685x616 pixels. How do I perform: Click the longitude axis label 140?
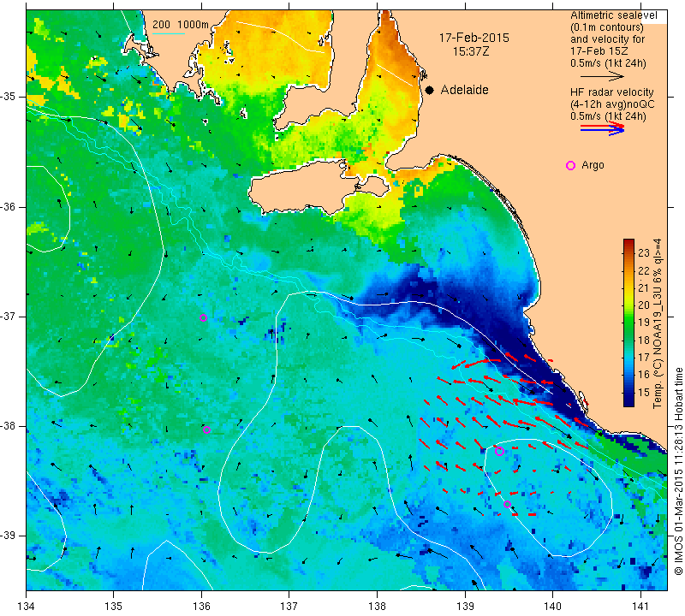click(x=552, y=606)
